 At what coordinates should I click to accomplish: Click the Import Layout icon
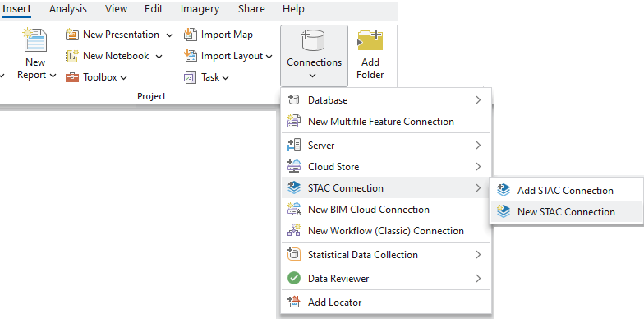[x=191, y=56]
